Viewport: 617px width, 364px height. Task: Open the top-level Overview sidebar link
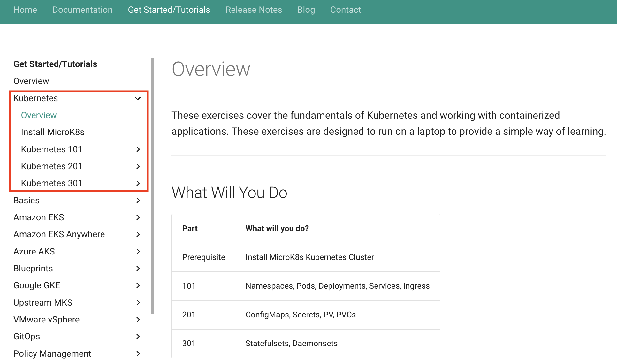coord(31,81)
